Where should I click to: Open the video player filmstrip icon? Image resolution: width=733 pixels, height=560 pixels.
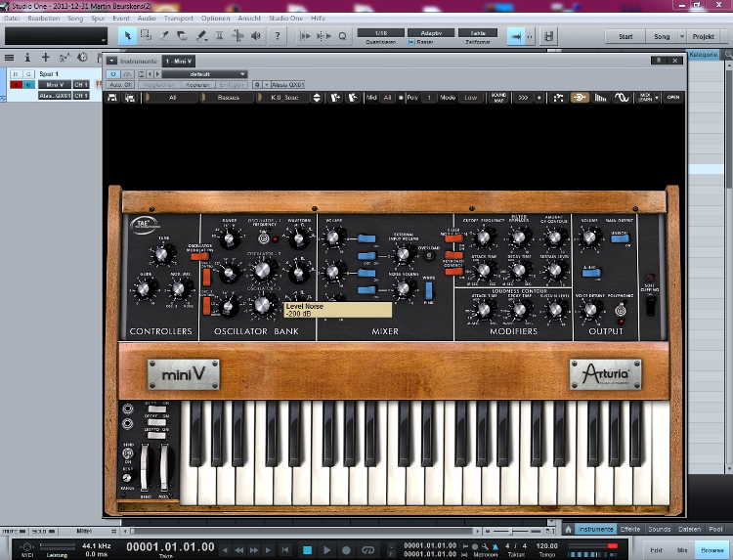tap(549, 36)
